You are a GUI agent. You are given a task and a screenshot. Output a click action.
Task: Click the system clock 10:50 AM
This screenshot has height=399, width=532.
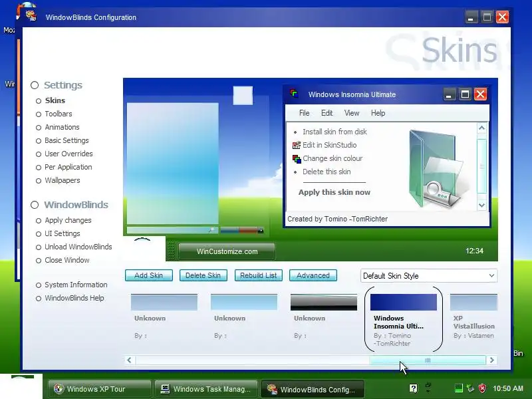[508, 388]
